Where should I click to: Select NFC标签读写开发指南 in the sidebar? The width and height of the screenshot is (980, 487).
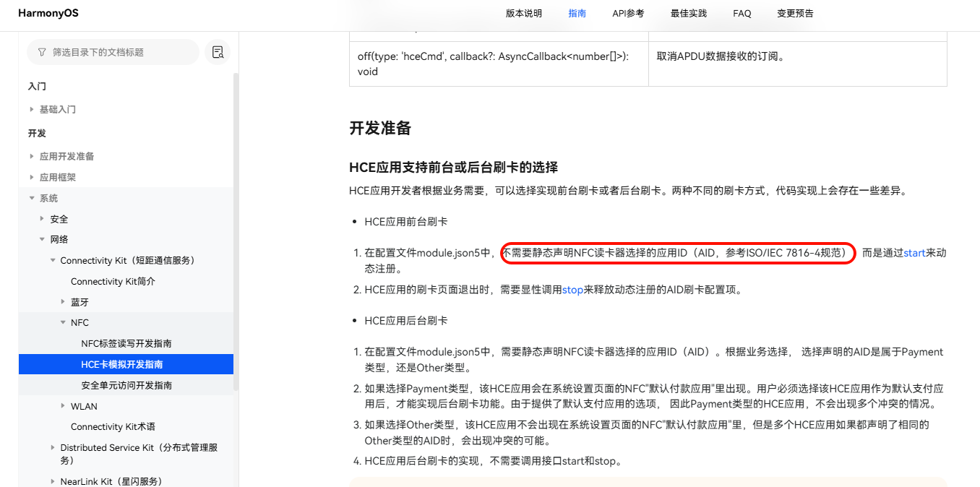point(126,344)
